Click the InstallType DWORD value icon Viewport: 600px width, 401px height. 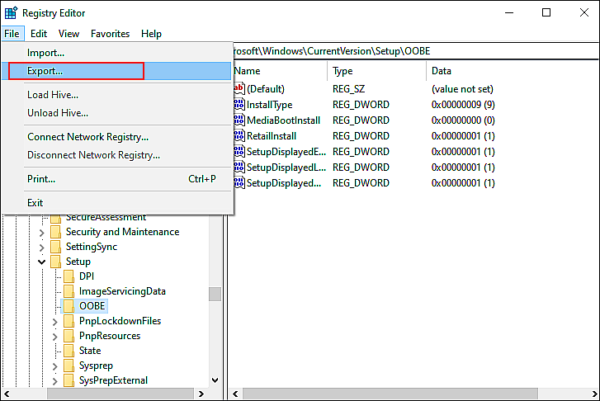238,104
